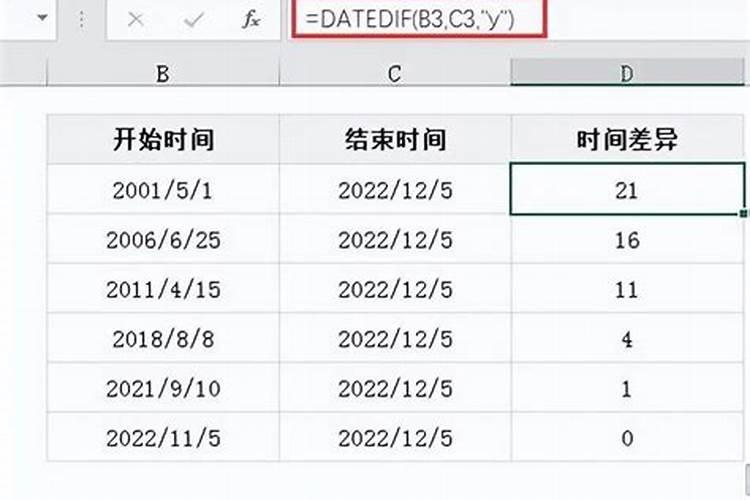Screen dimensions: 750x500
Task: Click the confirm checkmark icon in formula bar
Action: [x=194, y=20]
